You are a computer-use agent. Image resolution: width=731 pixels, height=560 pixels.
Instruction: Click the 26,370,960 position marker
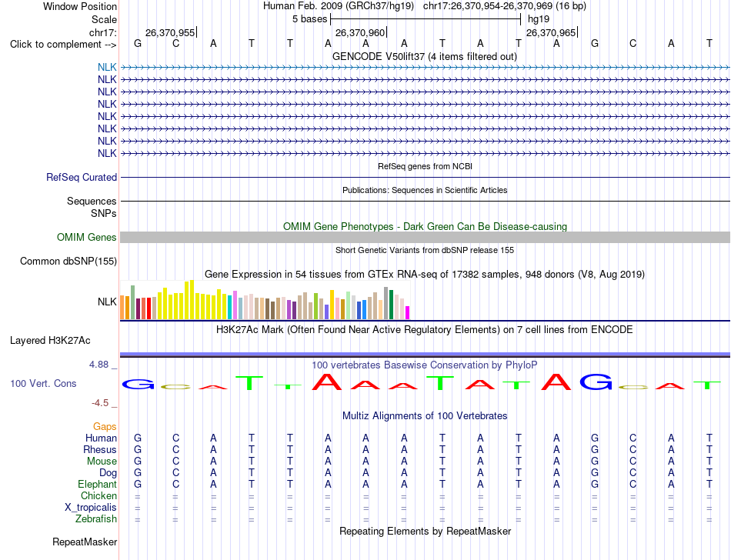(x=361, y=32)
